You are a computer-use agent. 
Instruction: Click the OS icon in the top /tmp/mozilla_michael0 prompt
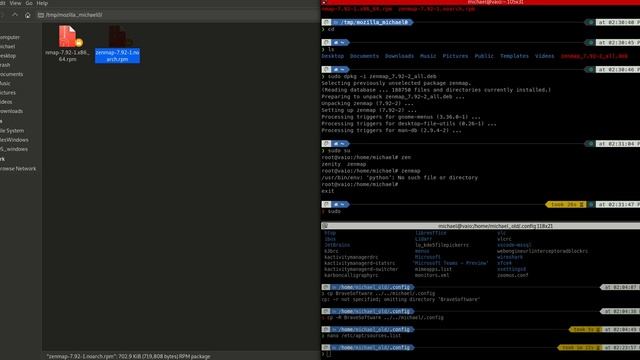point(327,22)
